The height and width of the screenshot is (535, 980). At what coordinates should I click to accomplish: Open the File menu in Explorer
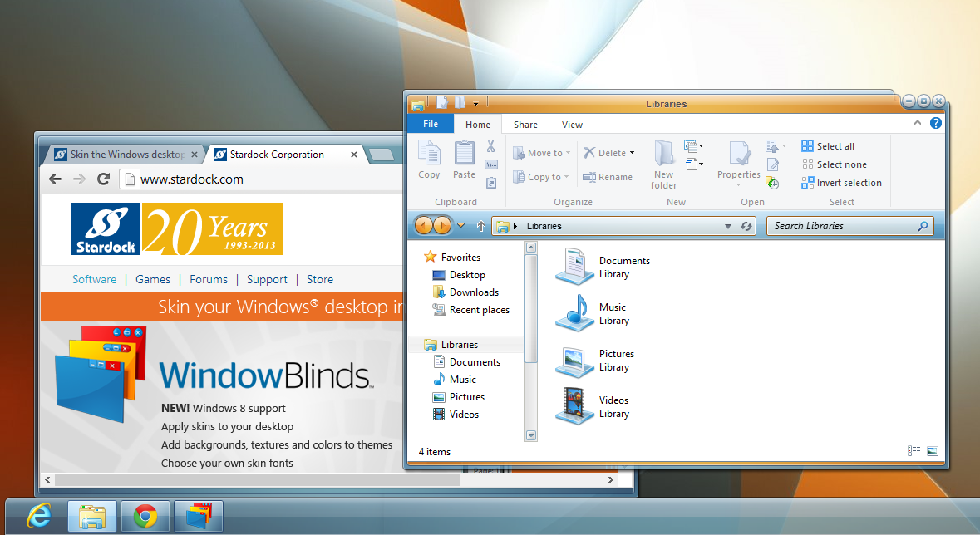430,124
